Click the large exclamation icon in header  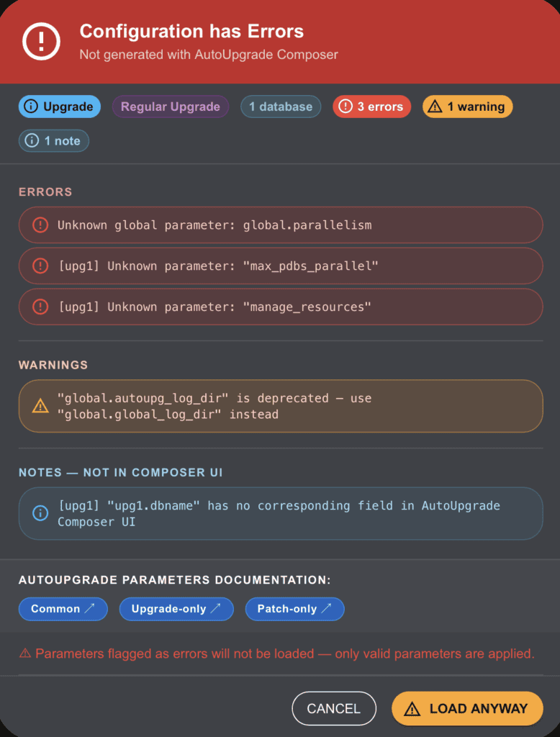42,41
